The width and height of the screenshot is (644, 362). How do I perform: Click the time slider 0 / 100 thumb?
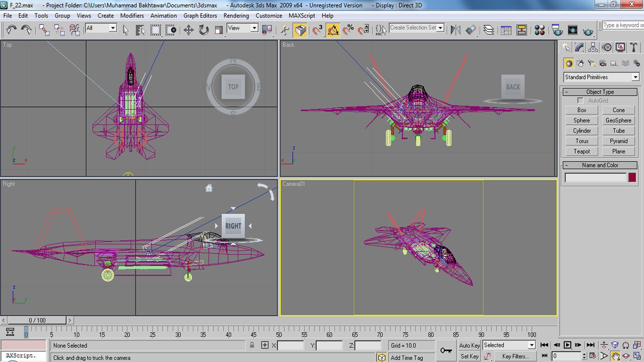37,320
